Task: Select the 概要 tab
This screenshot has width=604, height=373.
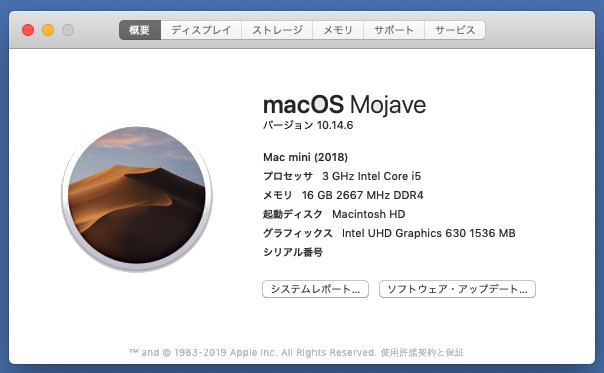Action: coord(140,30)
